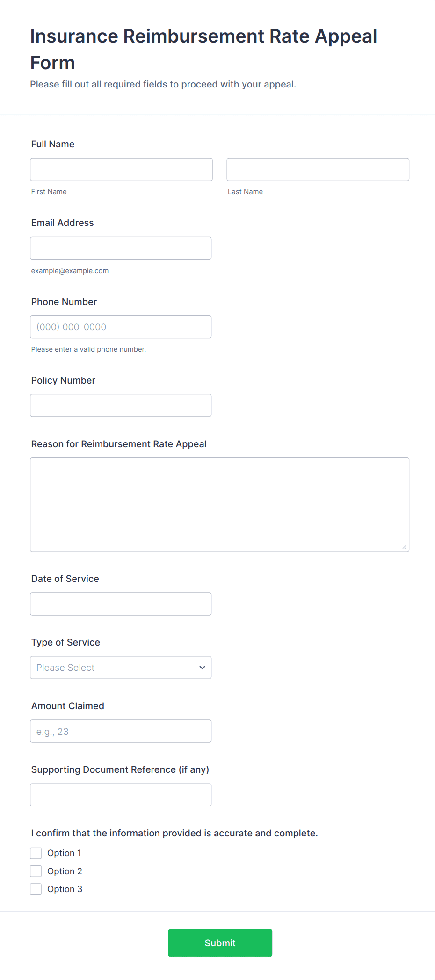Viewport: 435px width, 980px height.
Task: Focus the Email Address text box
Action: pos(121,248)
